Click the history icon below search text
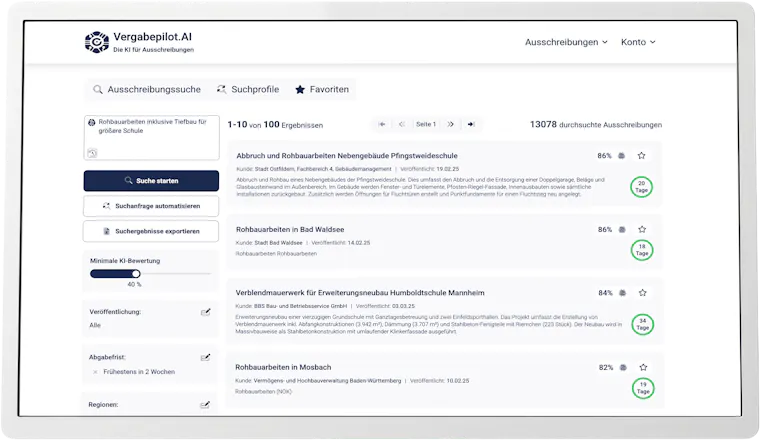760x440 pixels. [x=92, y=153]
